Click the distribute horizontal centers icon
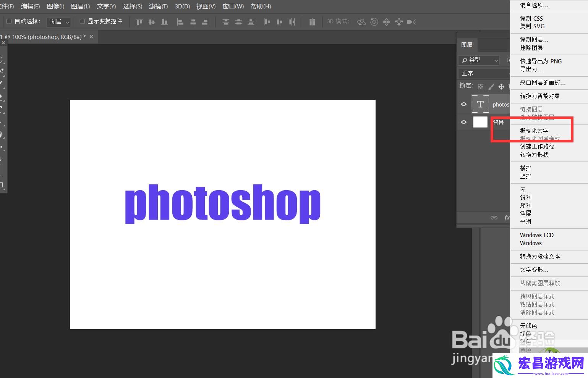 click(279, 22)
